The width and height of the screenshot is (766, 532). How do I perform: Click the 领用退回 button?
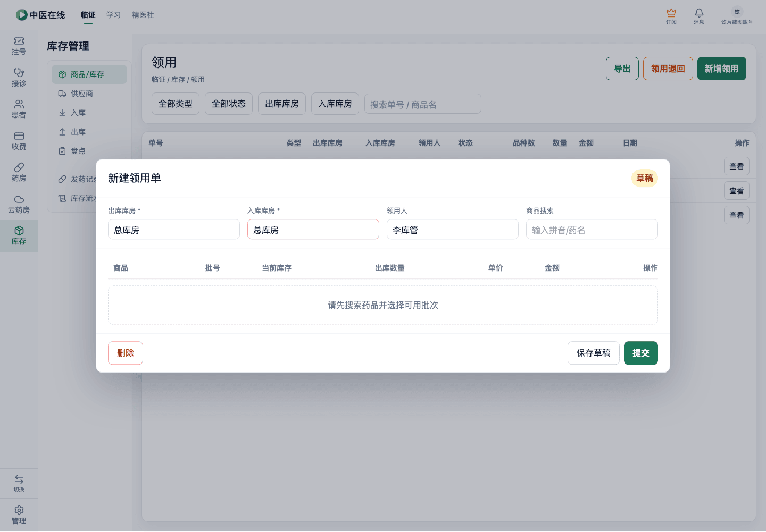(x=668, y=69)
